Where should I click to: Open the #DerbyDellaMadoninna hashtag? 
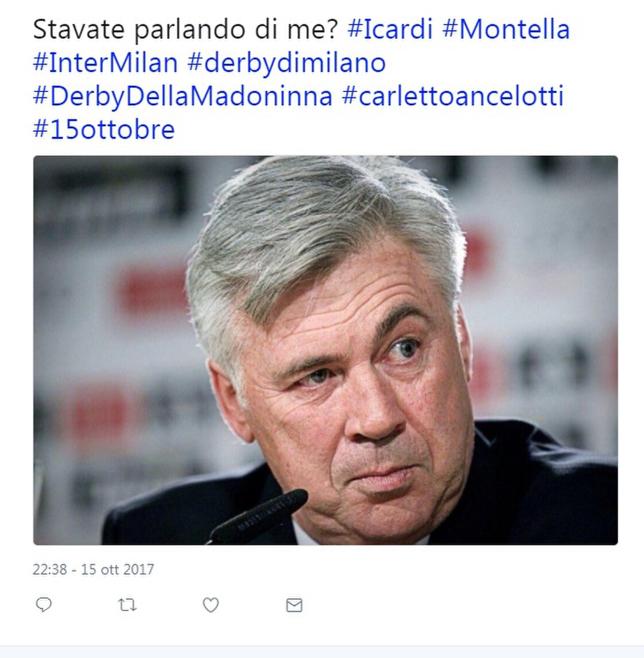[183, 96]
